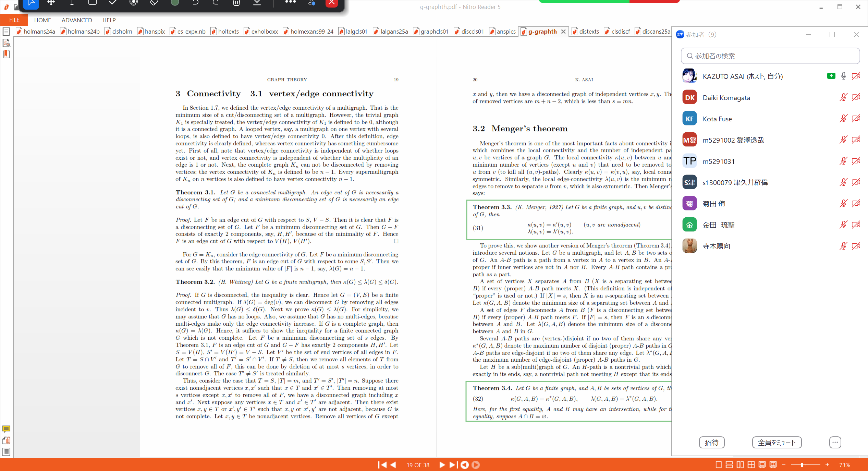Toggle Kota Fuse's microphone

click(843, 119)
